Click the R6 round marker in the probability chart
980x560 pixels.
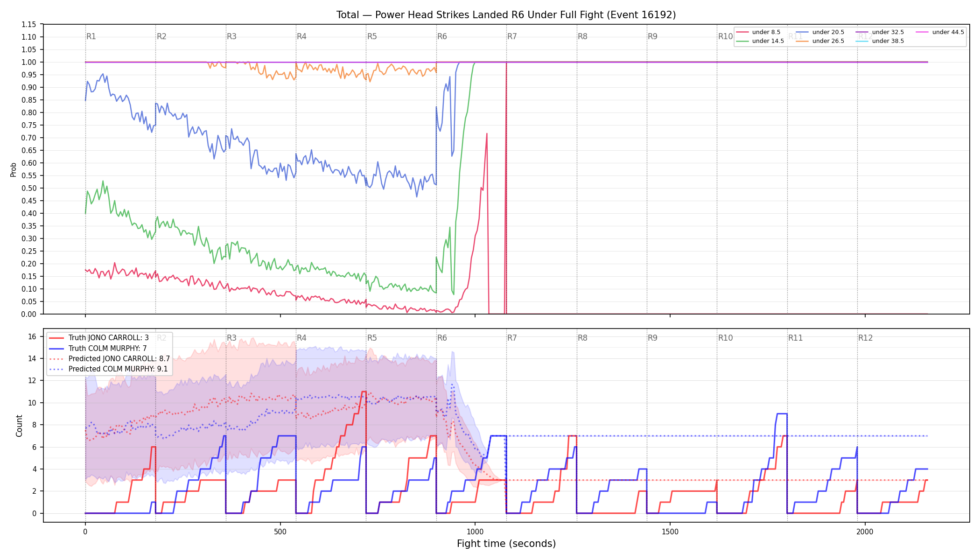click(x=442, y=36)
